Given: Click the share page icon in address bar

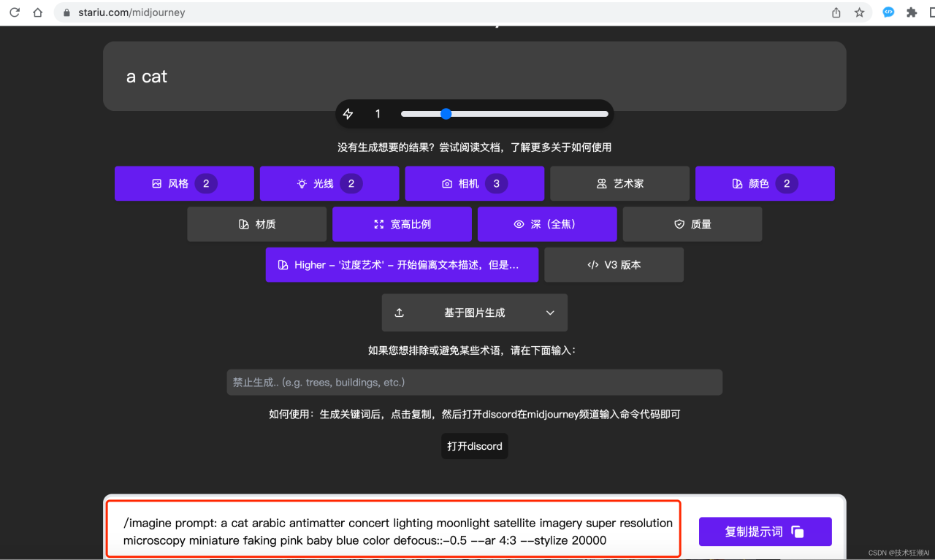Looking at the screenshot, I should coord(836,12).
